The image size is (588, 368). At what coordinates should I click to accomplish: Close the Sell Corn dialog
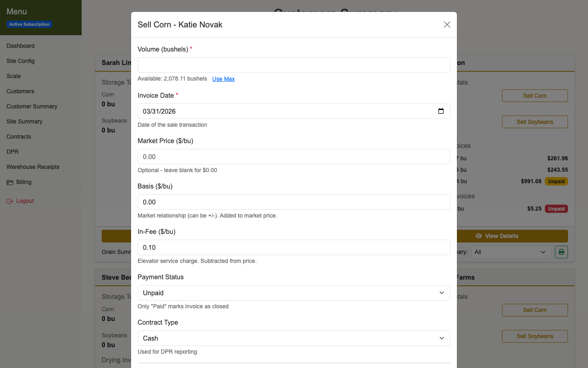(447, 25)
